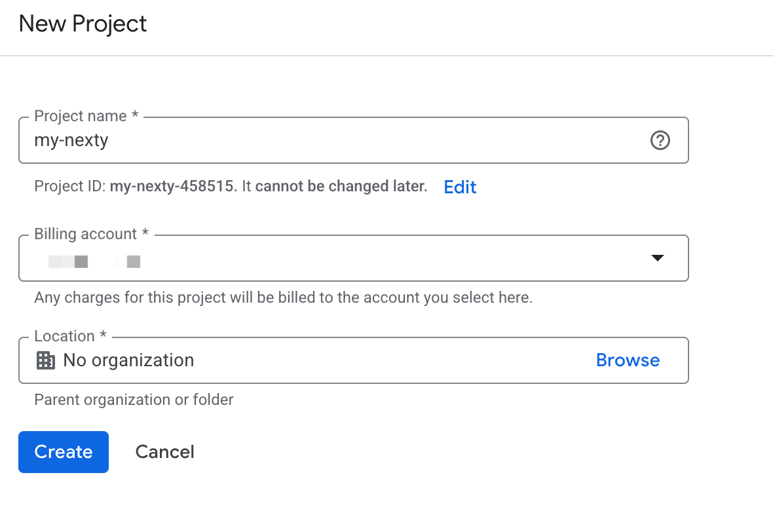Image resolution: width=773 pixels, height=532 pixels.
Task: Click Browse to choose a location
Action: (x=628, y=360)
